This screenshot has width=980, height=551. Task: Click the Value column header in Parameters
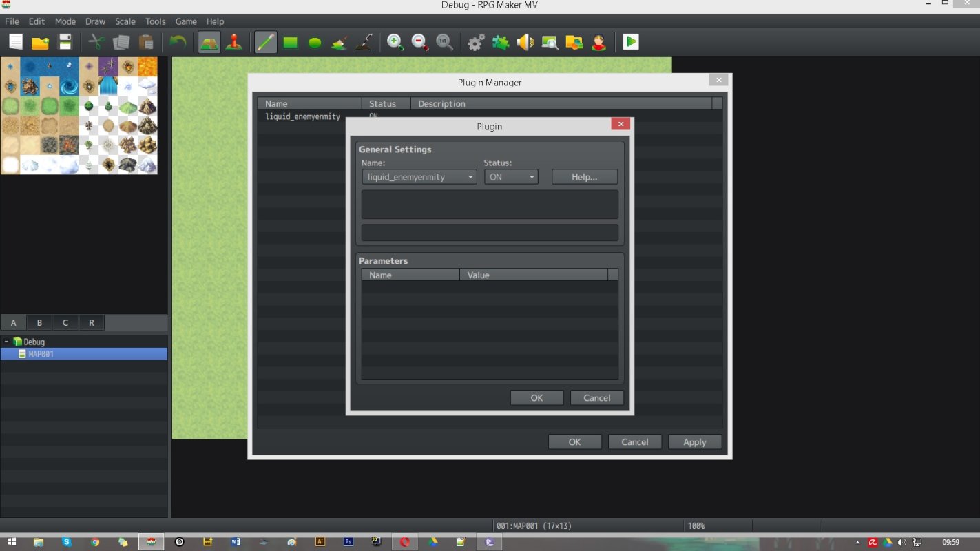534,275
